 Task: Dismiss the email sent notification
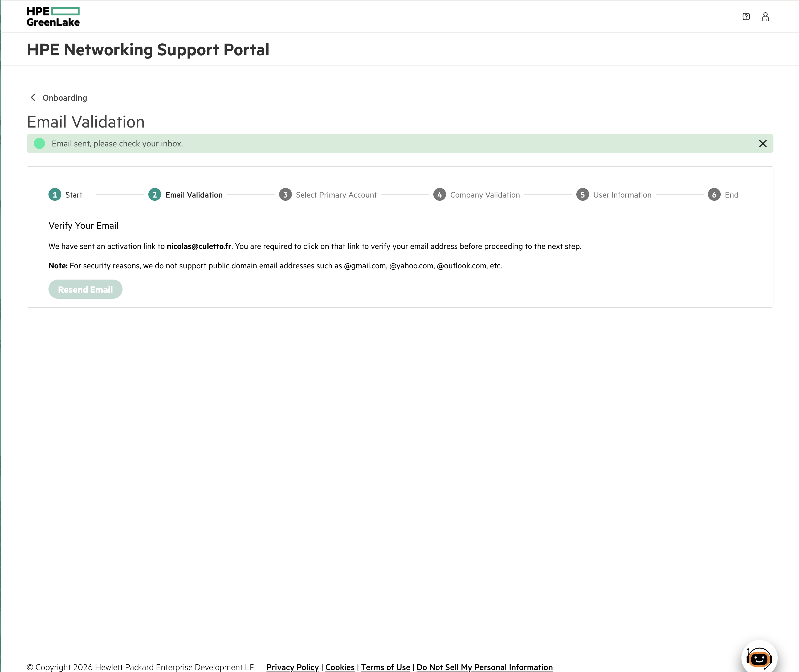click(763, 144)
